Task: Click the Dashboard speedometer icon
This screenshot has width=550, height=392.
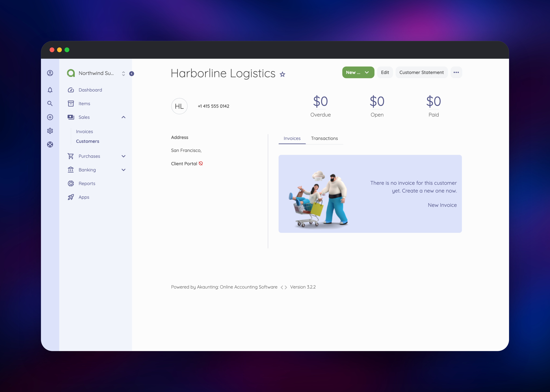Action: point(71,90)
